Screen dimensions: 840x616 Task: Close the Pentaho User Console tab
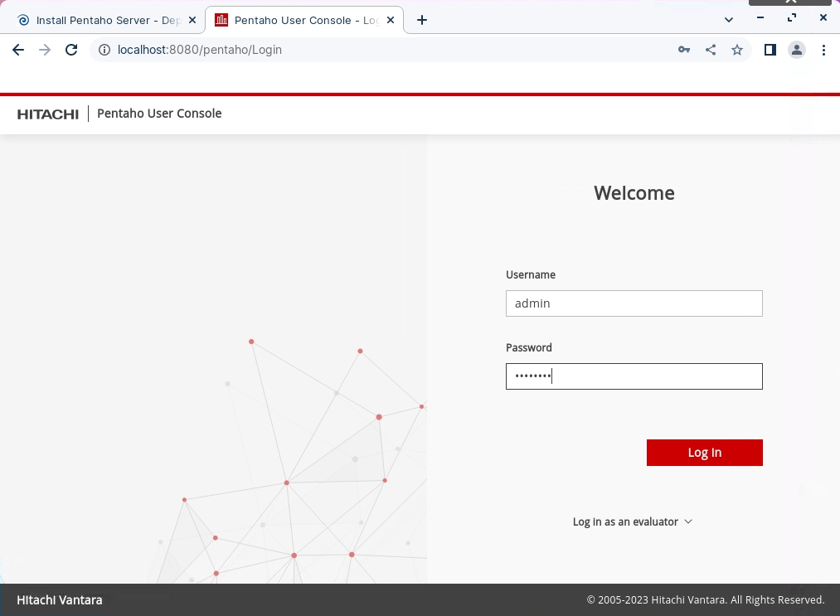pos(391,21)
